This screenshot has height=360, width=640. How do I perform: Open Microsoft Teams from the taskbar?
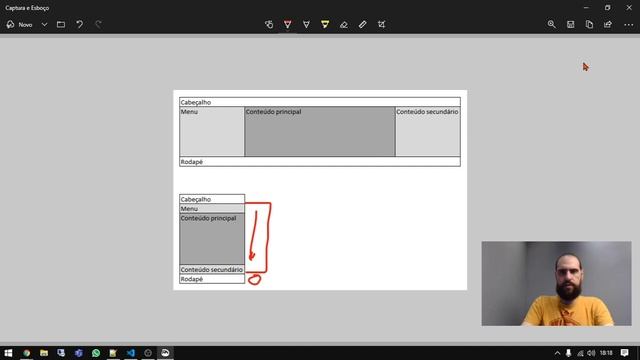click(78, 353)
